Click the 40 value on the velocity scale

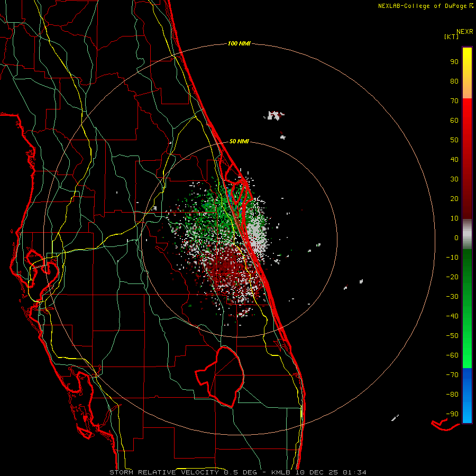coord(454,159)
